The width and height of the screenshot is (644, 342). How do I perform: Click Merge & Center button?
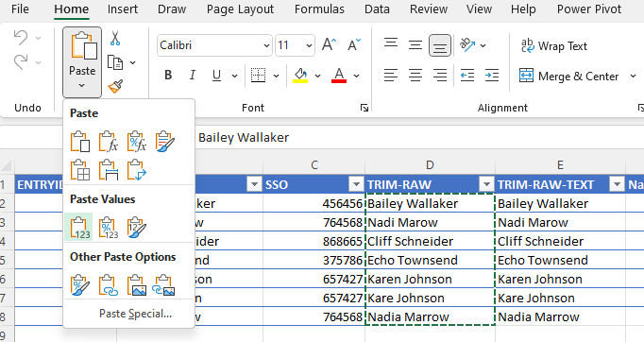point(568,76)
